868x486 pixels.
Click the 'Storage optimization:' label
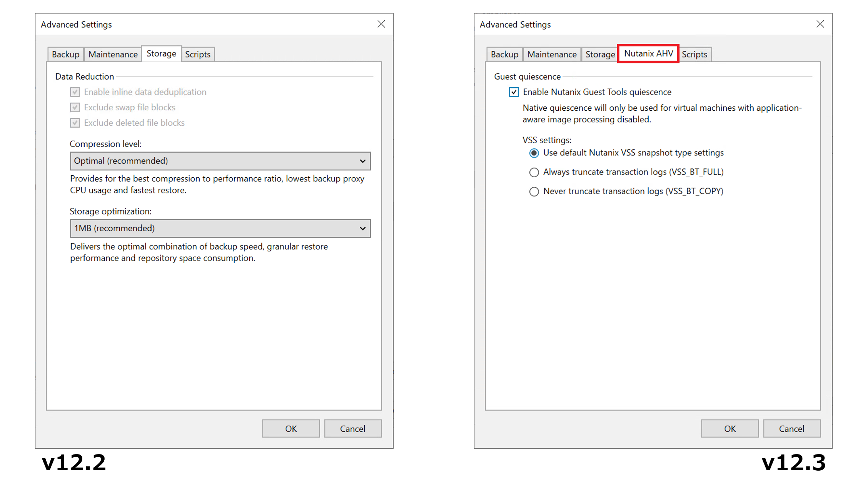click(111, 211)
